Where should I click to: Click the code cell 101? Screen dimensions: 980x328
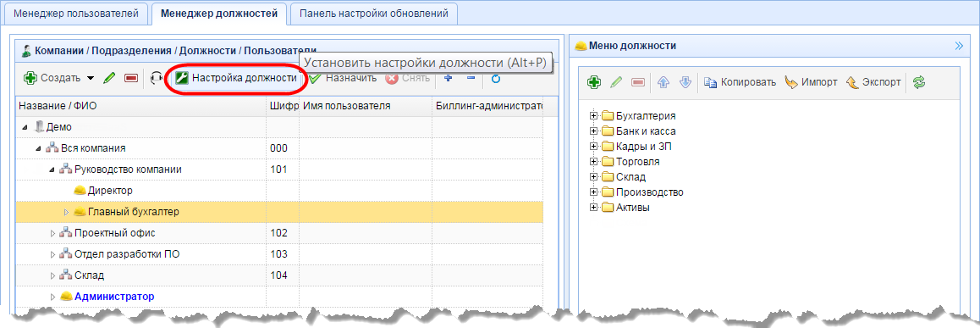284,170
